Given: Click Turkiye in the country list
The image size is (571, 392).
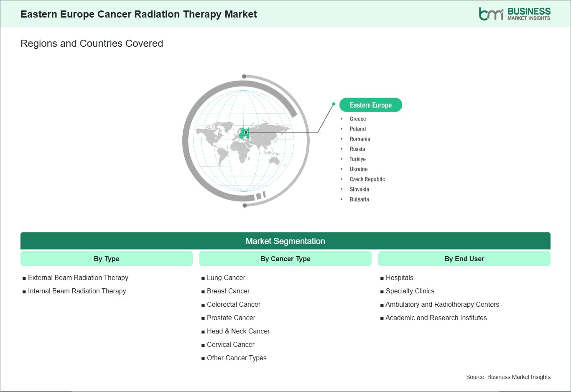Looking at the screenshot, I should pos(357,159).
